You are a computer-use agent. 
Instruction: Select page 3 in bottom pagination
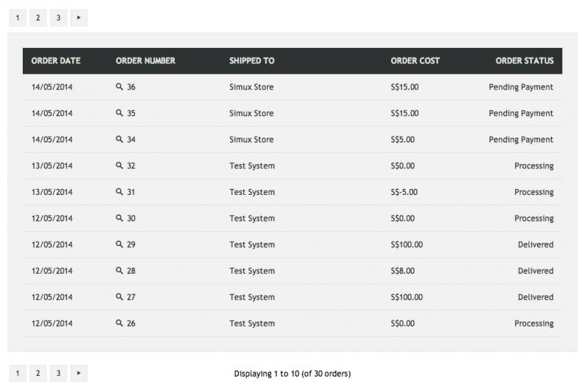[x=59, y=373]
